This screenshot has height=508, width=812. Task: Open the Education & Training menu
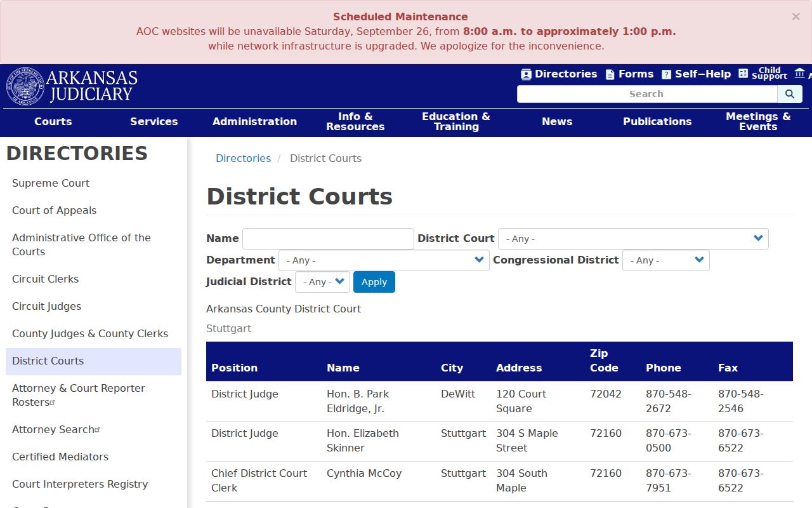pos(456,122)
